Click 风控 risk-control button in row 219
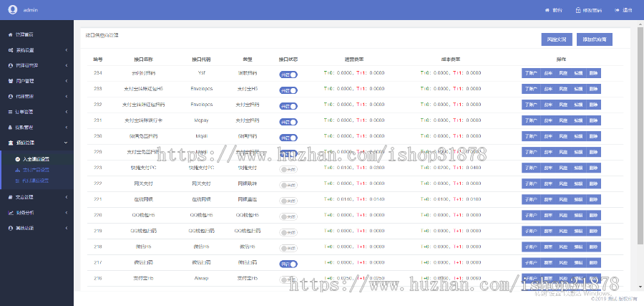This screenshot has width=644, height=306. tap(563, 231)
